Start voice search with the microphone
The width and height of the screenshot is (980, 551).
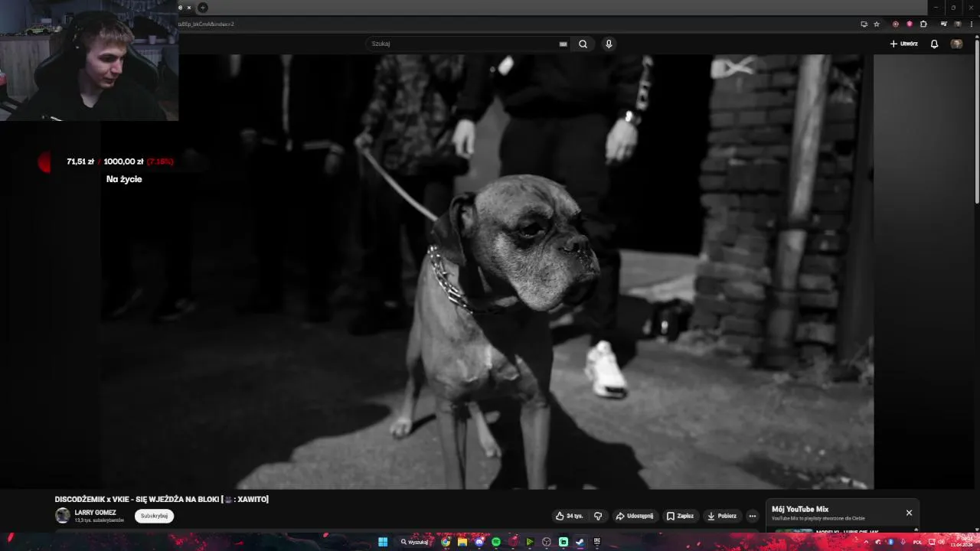(609, 44)
